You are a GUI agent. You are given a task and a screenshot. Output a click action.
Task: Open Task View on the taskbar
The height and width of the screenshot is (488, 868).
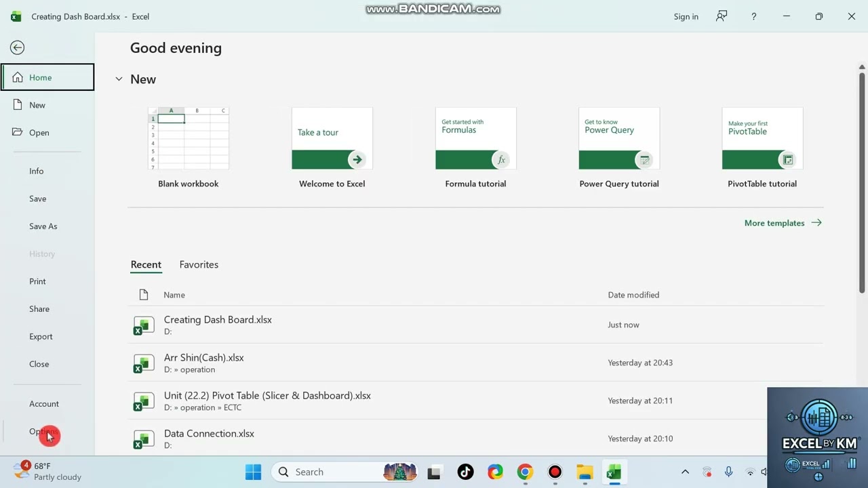point(434,472)
